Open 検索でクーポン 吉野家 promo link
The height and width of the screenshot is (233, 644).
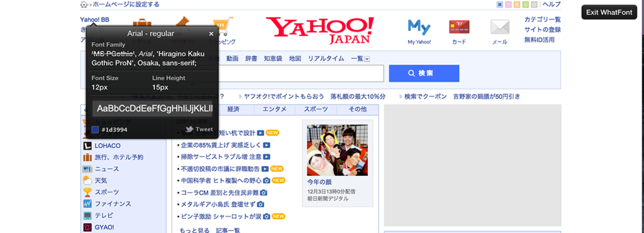tap(462, 96)
